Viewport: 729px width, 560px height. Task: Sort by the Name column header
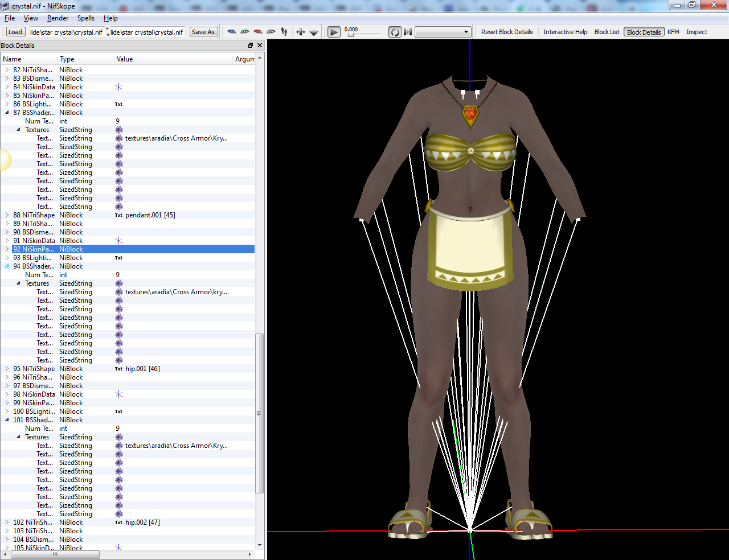[28, 59]
